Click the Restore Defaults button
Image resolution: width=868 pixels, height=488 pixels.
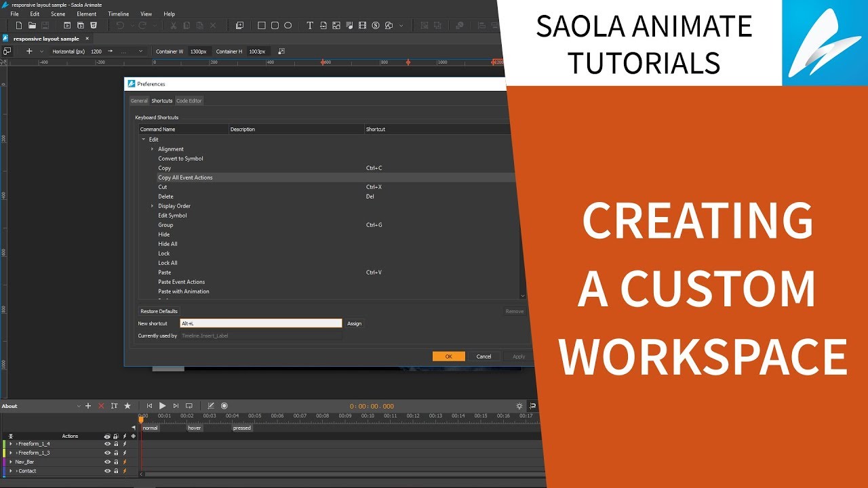(x=159, y=312)
